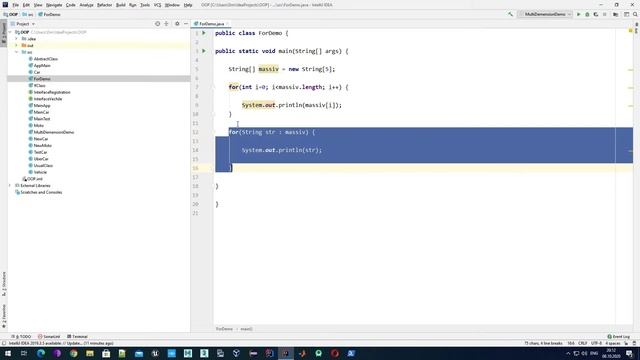Run with Coverage icon in toolbar
Viewport: 640px width, 360px height.
click(596, 14)
